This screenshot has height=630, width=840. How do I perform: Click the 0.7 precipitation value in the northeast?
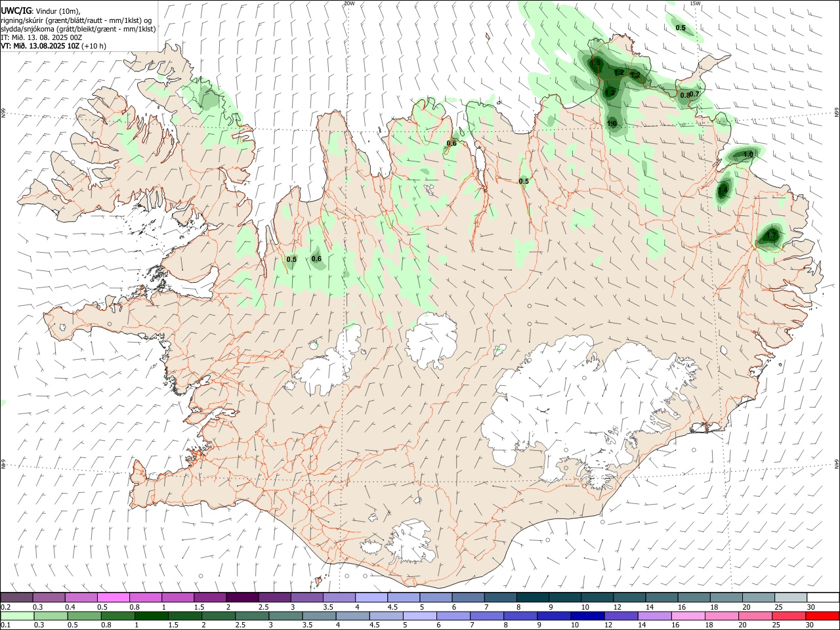coord(696,94)
